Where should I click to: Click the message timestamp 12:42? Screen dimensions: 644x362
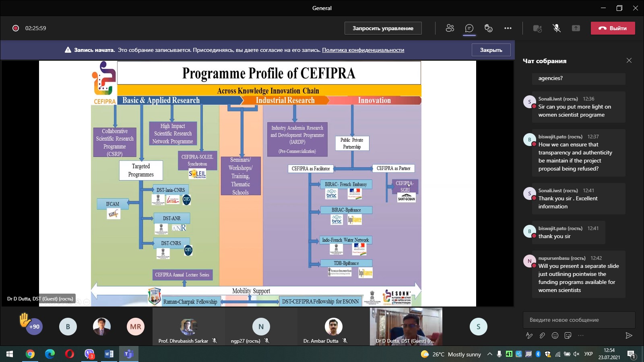tap(596, 258)
